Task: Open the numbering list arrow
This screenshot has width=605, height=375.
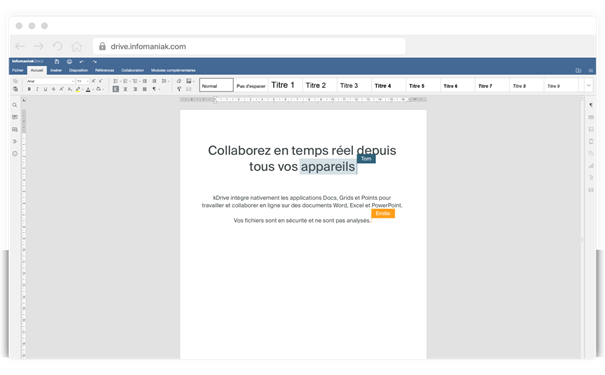Action: (x=130, y=81)
